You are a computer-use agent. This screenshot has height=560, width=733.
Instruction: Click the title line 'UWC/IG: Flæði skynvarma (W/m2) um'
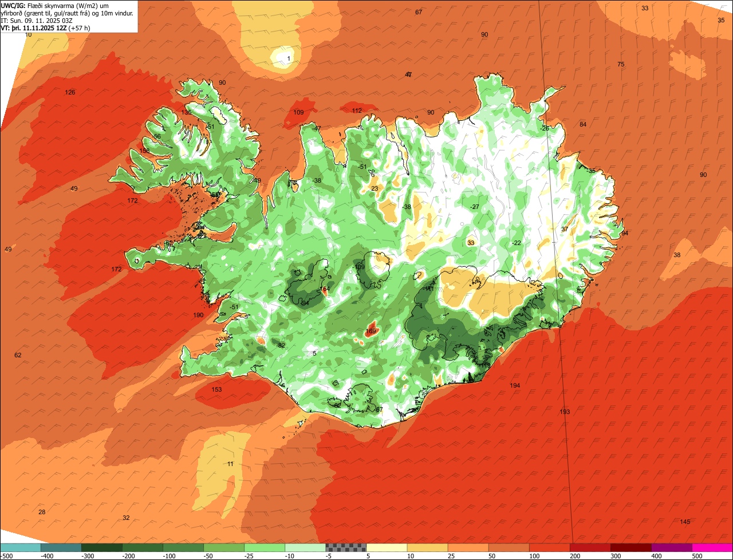click(x=55, y=6)
